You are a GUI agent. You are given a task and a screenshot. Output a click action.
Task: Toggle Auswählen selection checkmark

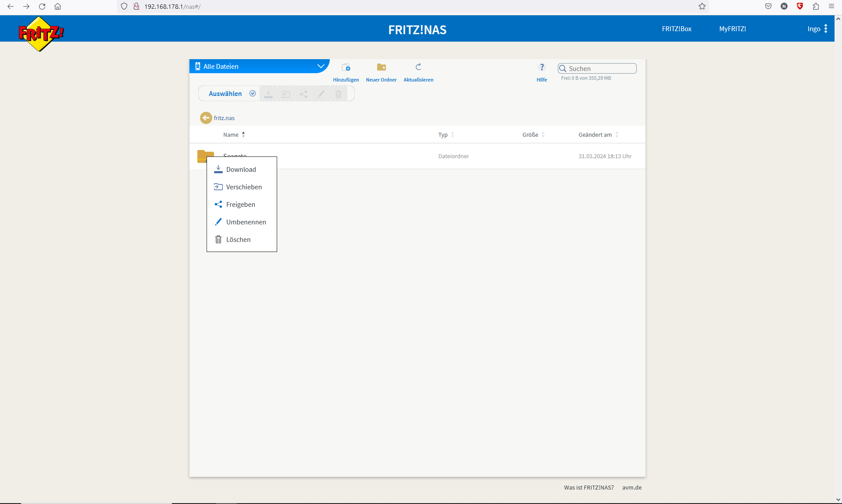click(x=253, y=93)
